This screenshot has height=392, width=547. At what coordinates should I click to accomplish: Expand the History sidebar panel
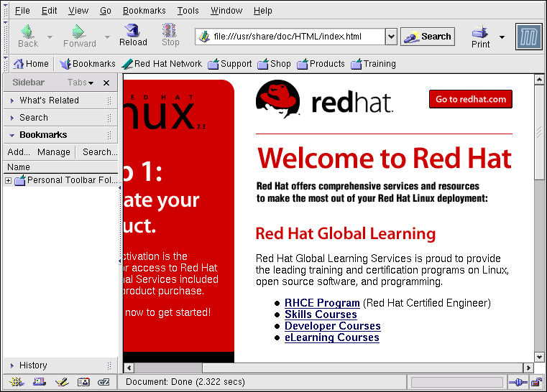[x=33, y=365]
